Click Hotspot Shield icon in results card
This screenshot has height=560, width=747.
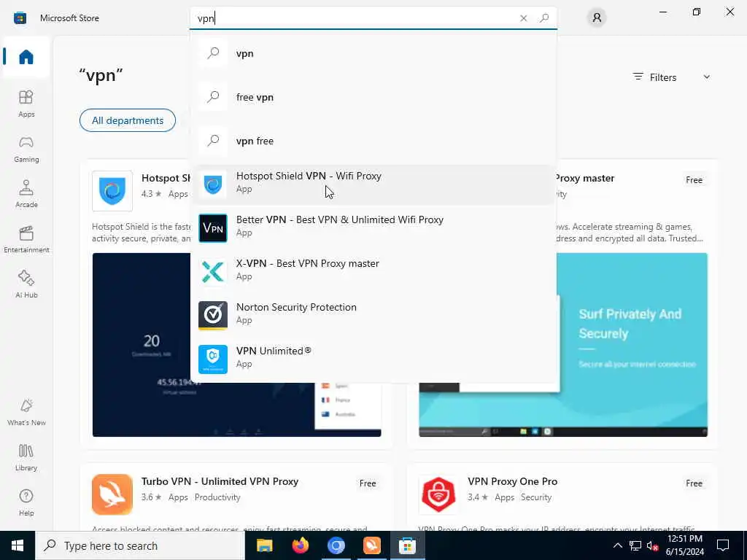coord(112,191)
